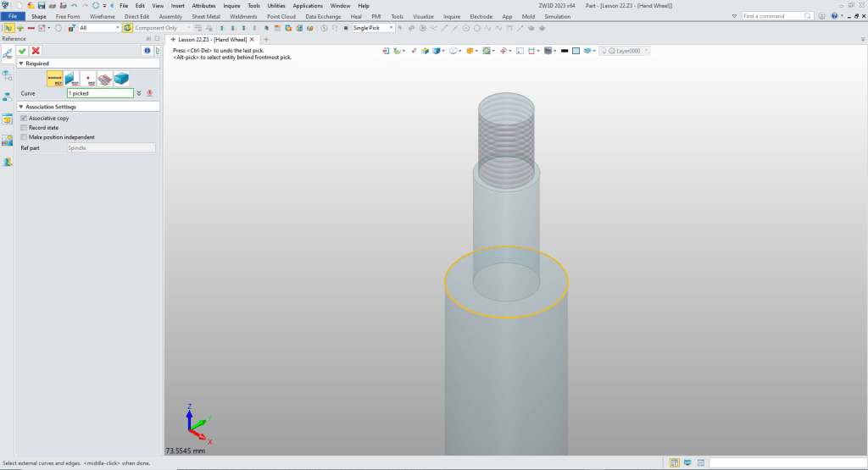Open the Inquire menu in menu bar
868x470 pixels.
tap(231, 5)
